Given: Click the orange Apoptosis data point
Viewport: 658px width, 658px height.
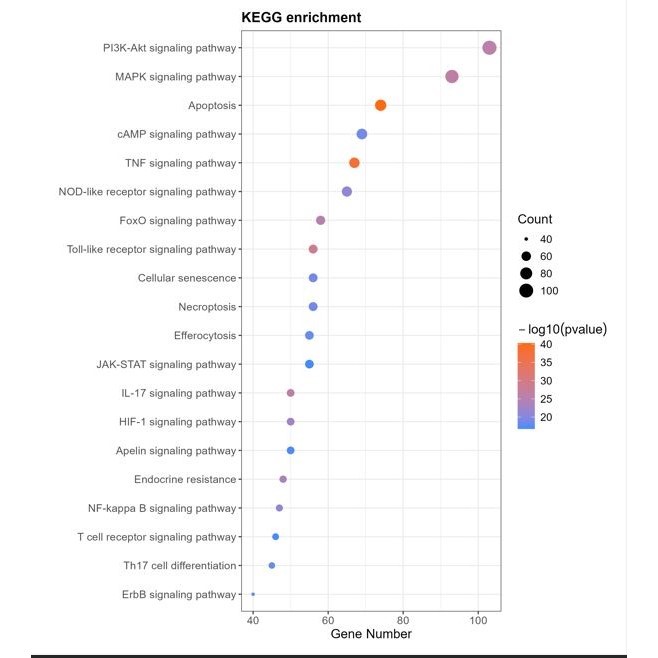Looking at the screenshot, I should pyautogui.click(x=380, y=105).
